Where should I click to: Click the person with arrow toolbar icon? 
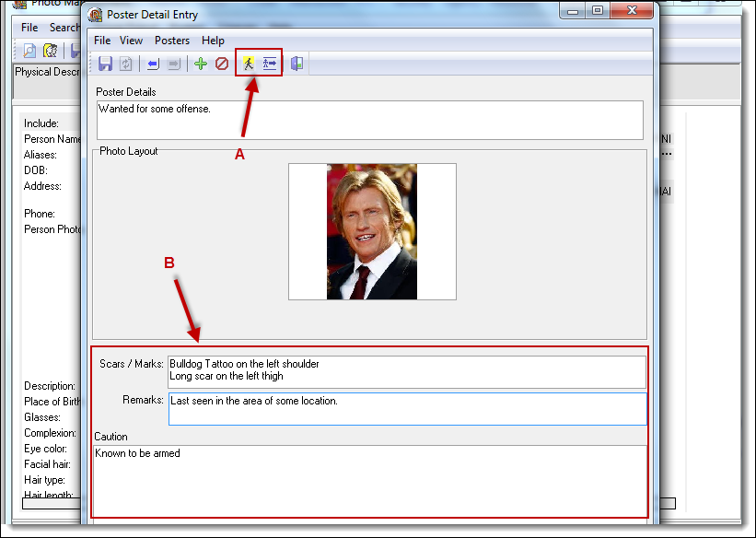pyautogui.click(x=270, y=64)
